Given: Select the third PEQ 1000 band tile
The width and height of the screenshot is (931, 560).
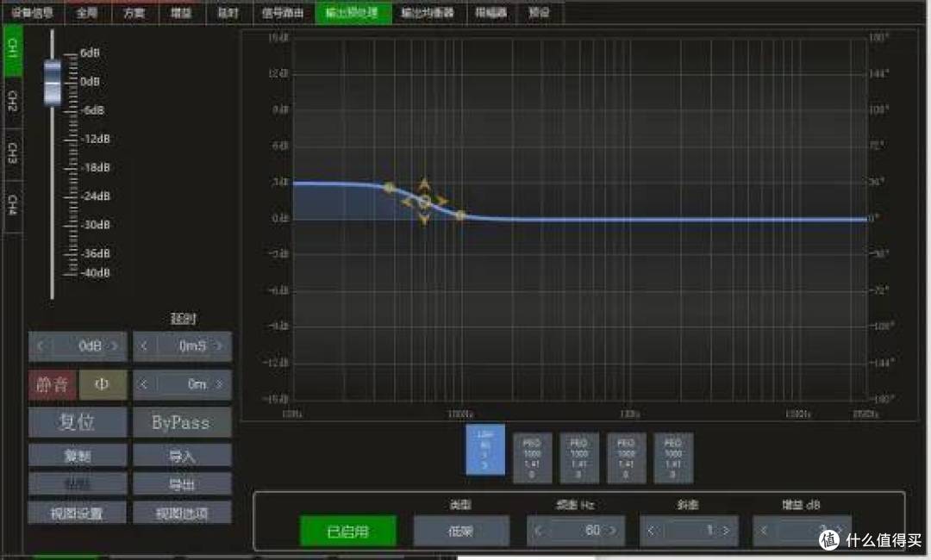Looking at the screenshot, I should click(626, 458).
